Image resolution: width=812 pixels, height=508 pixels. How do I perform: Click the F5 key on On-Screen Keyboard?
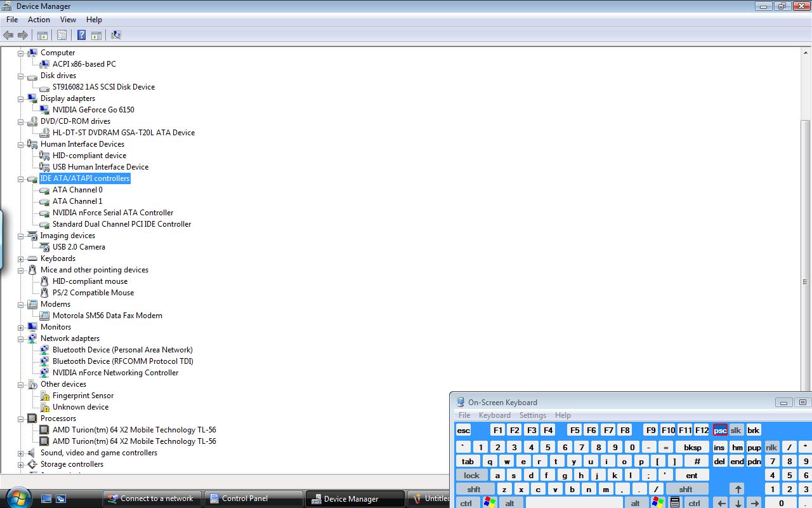(574, 430)
